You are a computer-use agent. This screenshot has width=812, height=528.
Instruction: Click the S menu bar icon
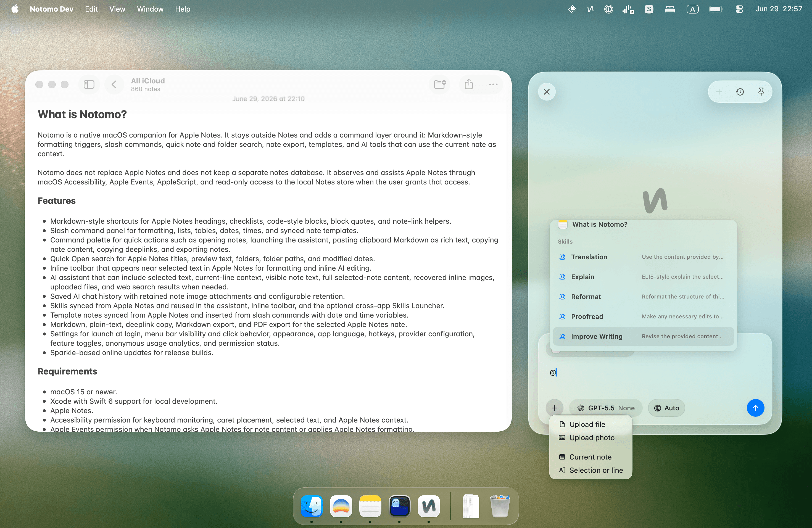[x=649, y=9]
